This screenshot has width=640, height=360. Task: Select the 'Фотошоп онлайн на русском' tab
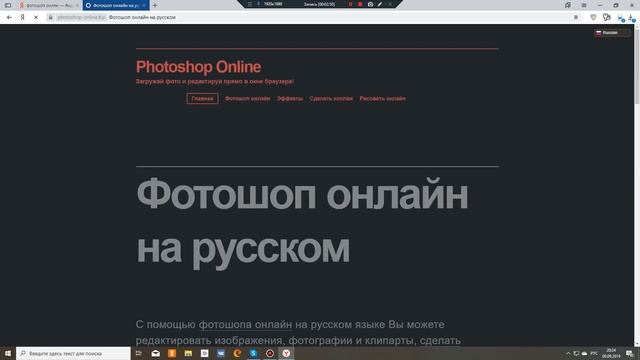(x=116, y=5)
